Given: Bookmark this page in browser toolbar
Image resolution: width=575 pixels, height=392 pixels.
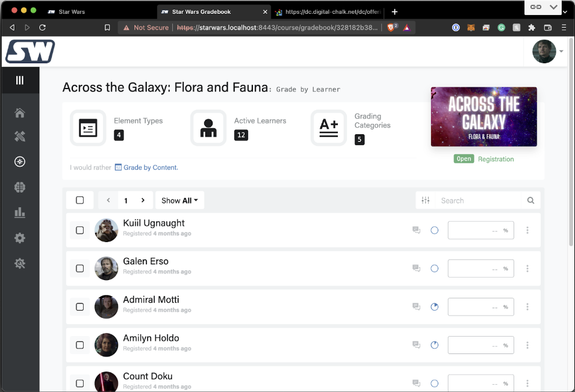Looking at the screenshot, I should pyautogui.click(x=107, y=28).
